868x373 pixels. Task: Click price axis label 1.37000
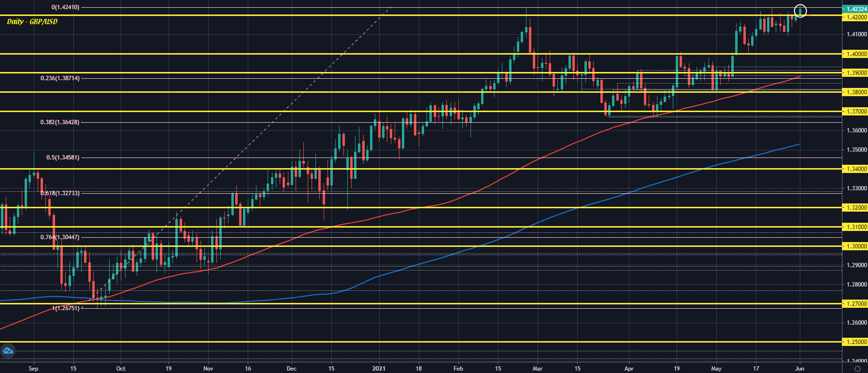click(x=854, y=111)
